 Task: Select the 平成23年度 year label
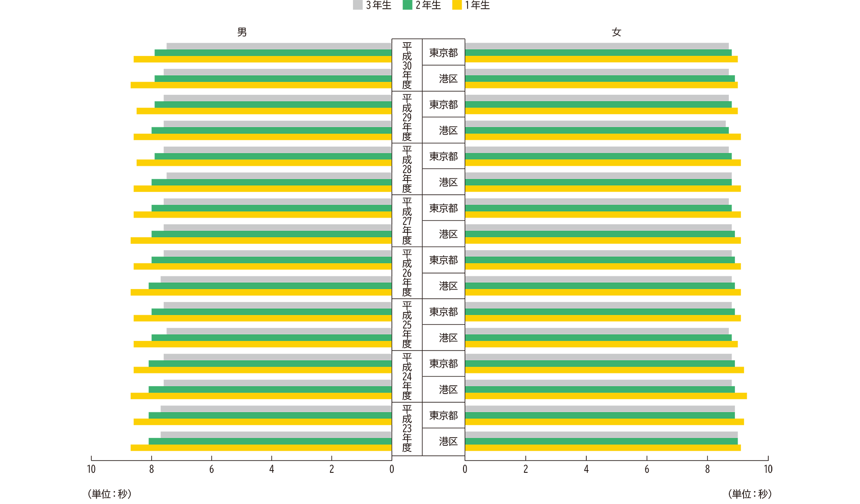(x=407, y=428)
